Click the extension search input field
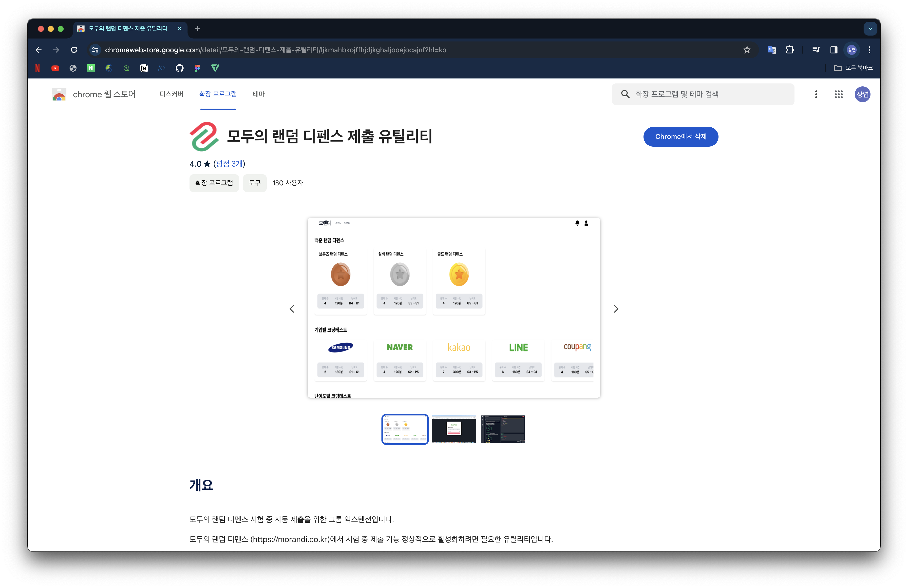 [710, 94]
